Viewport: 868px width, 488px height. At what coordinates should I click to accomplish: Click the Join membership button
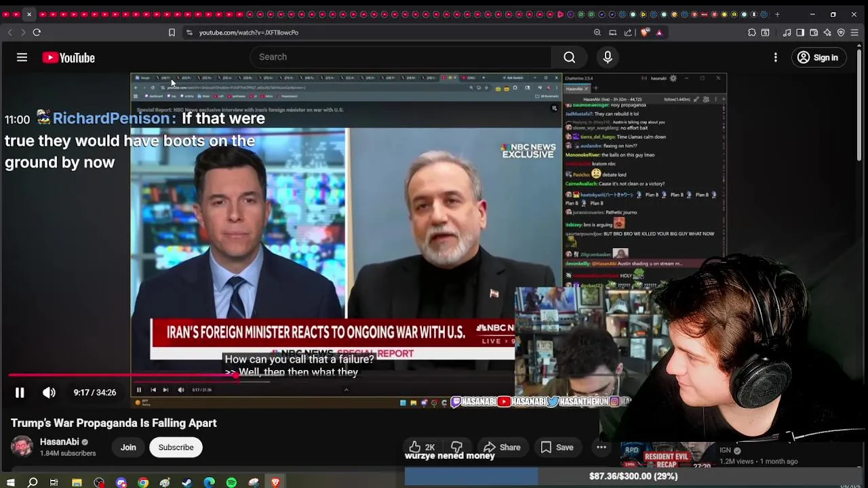[128, 447]
